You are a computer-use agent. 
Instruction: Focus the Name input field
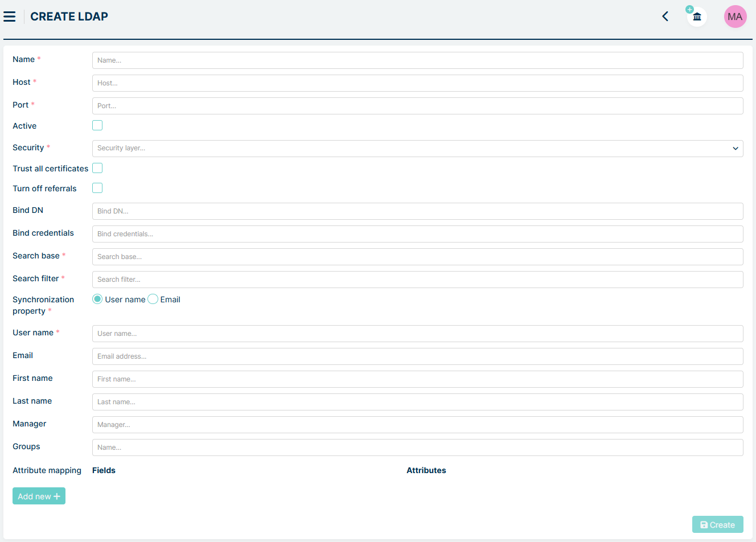click(417, 60)
